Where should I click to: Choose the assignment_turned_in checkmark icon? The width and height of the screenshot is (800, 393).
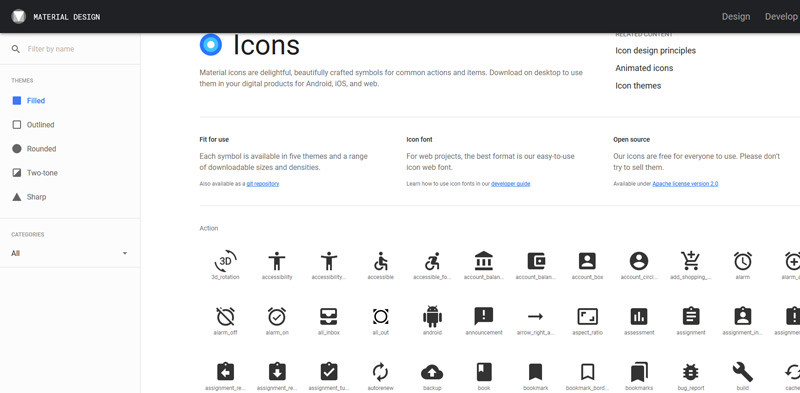(329, 372)
